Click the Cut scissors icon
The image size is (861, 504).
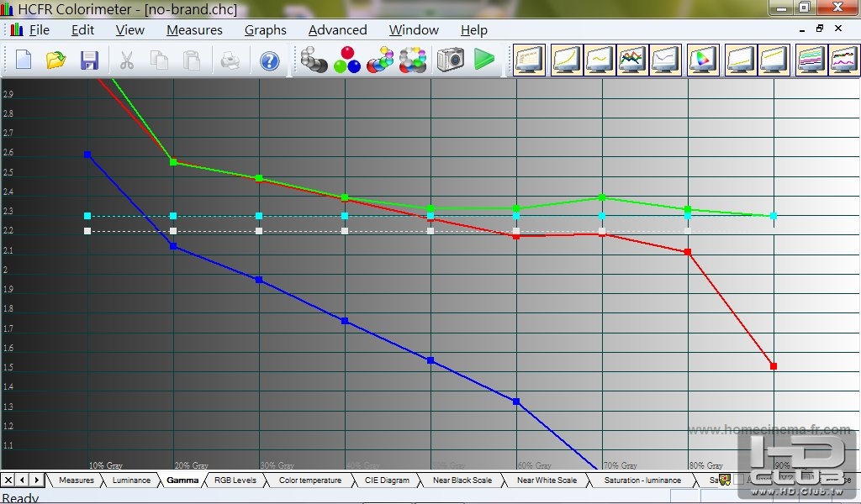126,60
